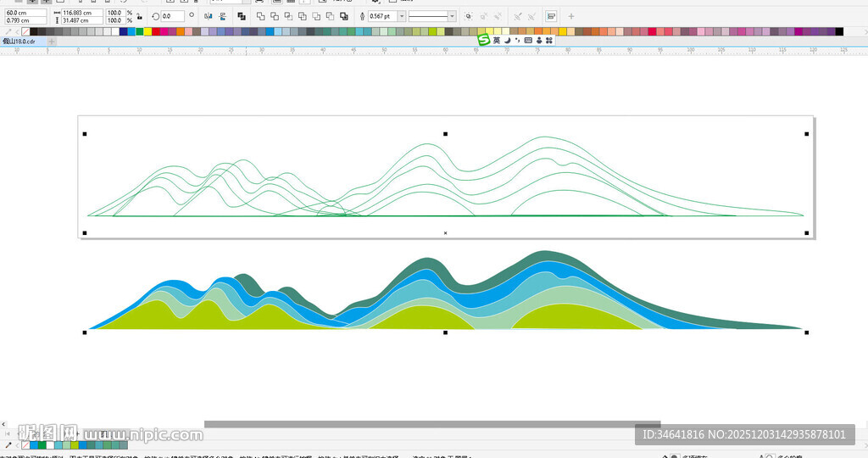Click the mirror vertically icon
Screen dimensions: 868x458
coord(220,16)
